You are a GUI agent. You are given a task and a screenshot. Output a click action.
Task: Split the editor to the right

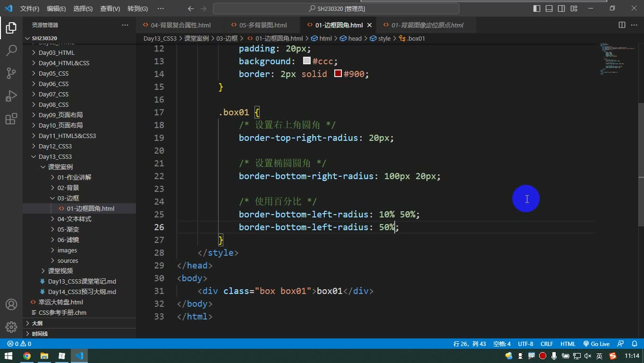tap(622, 25)
